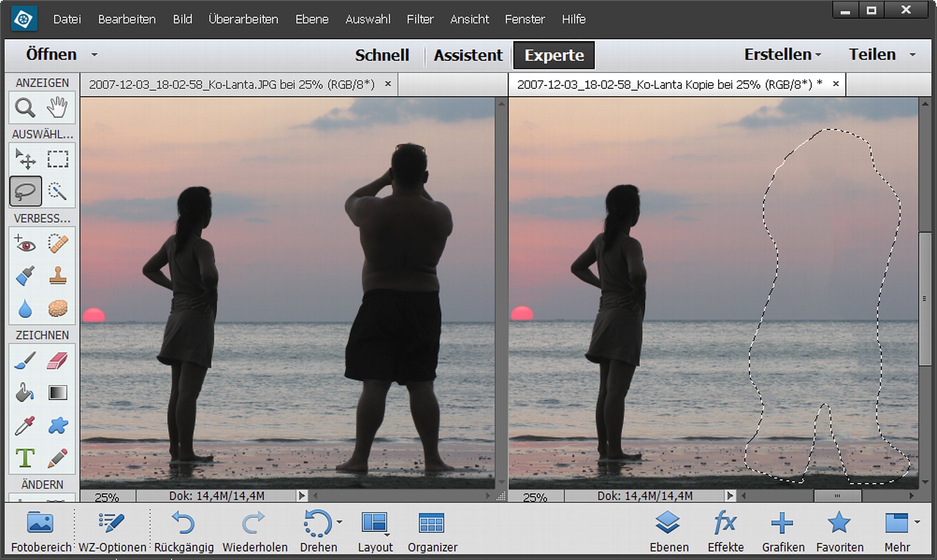
Task: Open the Filter menu
Action: (x=420, y=19)
